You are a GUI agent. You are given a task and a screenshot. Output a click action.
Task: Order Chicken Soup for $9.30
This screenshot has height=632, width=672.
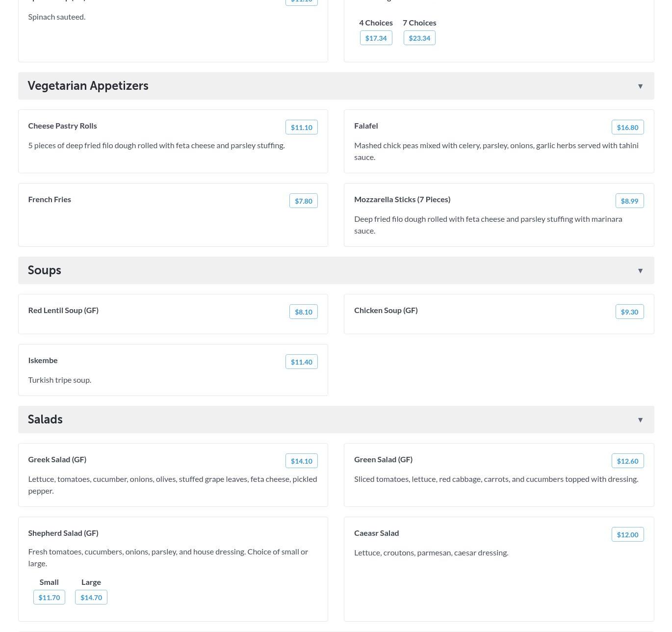(629, 312)
